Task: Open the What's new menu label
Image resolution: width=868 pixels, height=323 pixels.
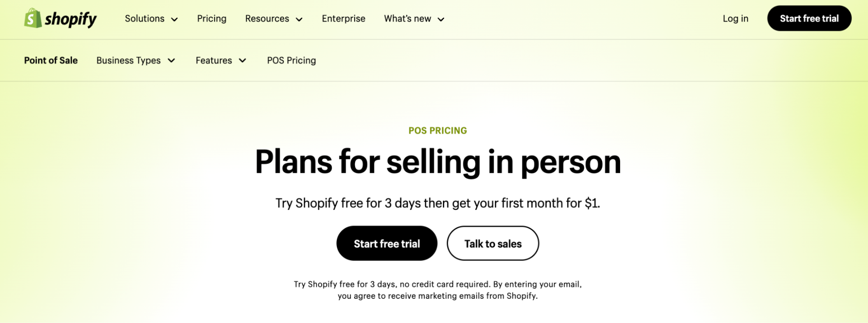Action: coord(407,19)
